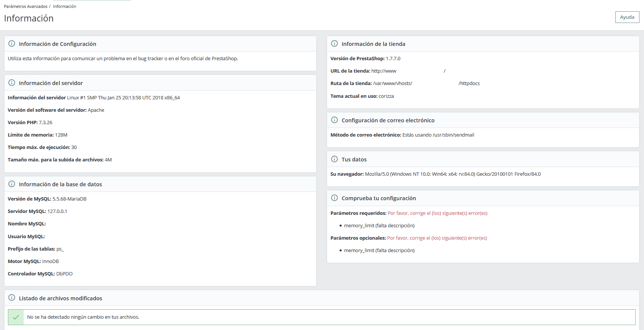Go to Parámetros Avanzados breadcrumb
Image resolution: width=644 pixels, height=330 pixels.
point(26,6)
